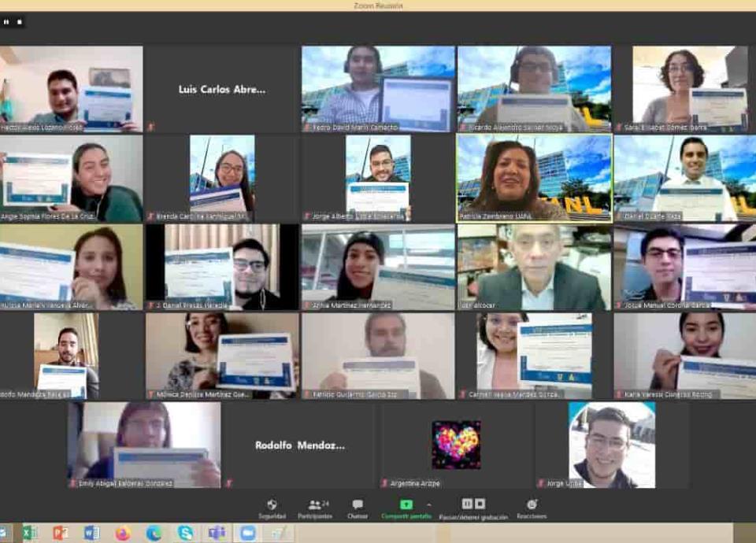Screen dimensions: 756x543
Task: Select Patricia Zambrano's highlighted video tile
Action: tap(534, 178)
